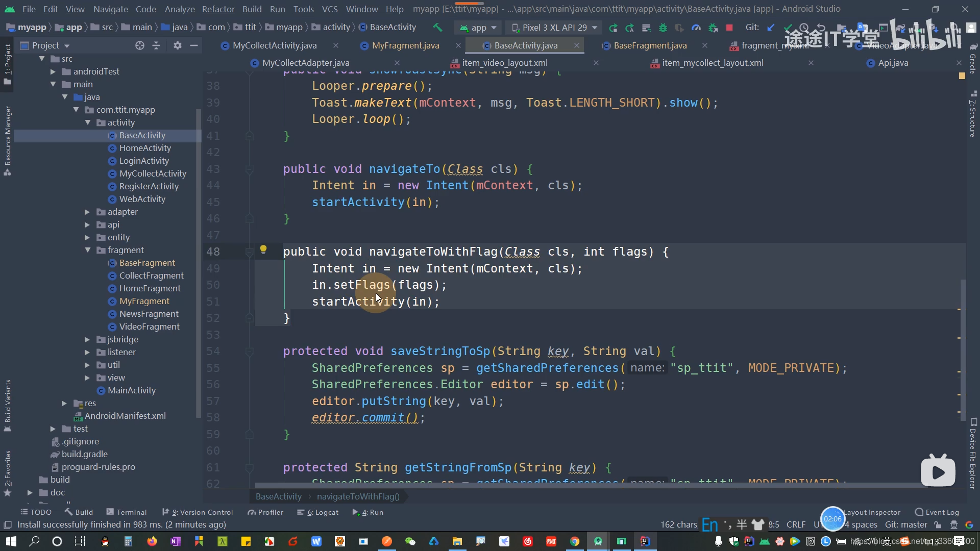The width and height of the screenshot is (980, 551).
Task: Hide the Project panel
Action: point(193,45)
